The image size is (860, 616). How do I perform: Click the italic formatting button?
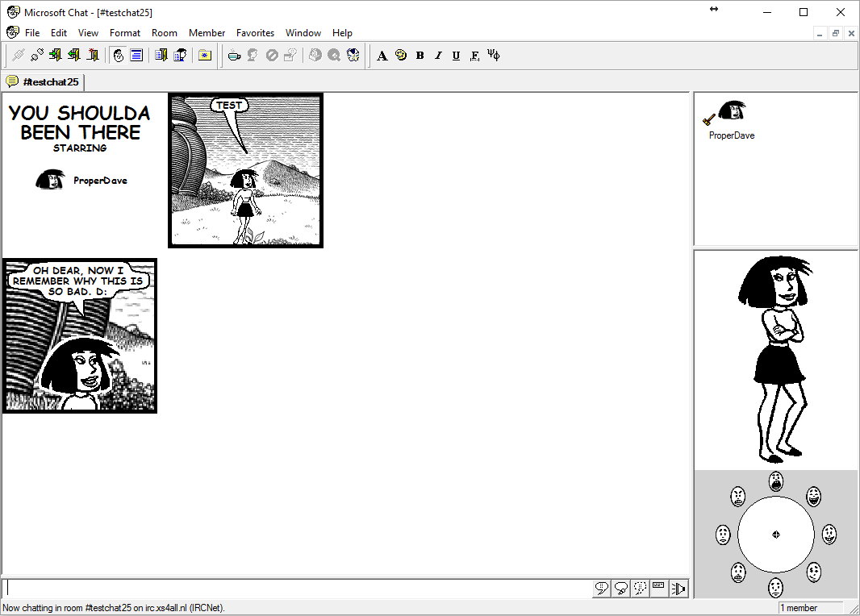point(438,56)
